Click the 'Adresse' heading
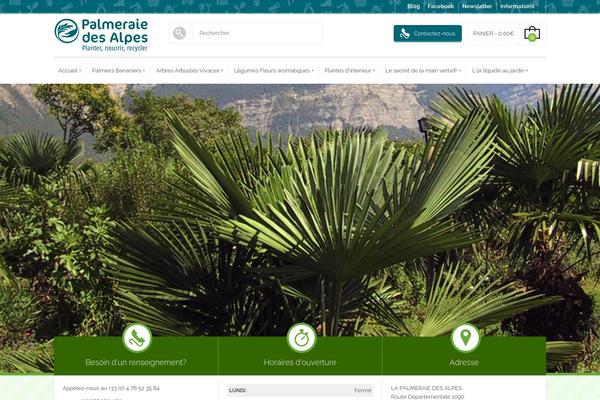 point(464,362)
